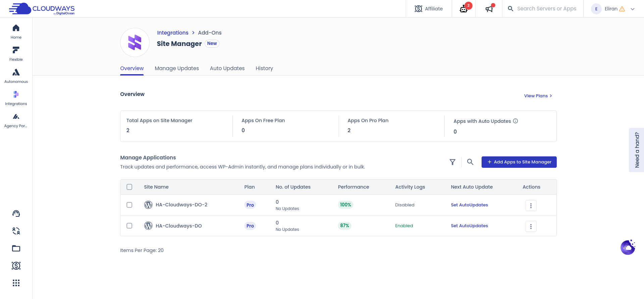This screenshot has height=299, width=644.
Task: Switch to the Auto Updates tab
Action: tap(227, 68)
